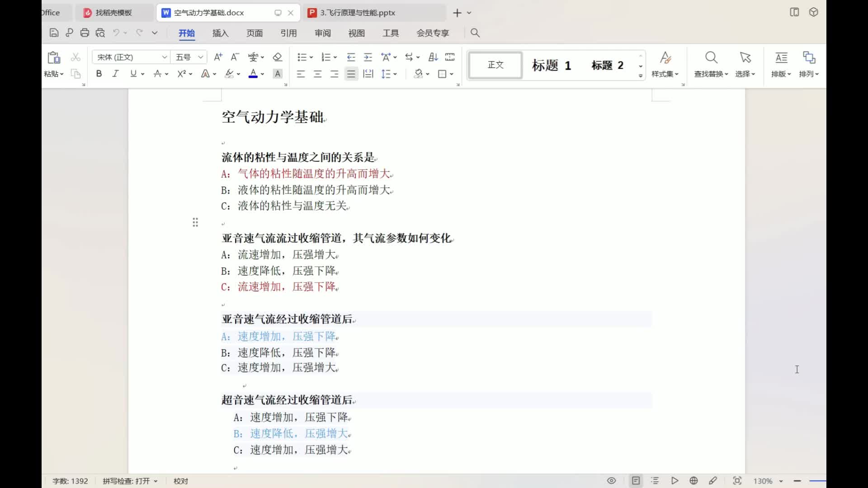Open the 审阅 ribbon tab
This screenshot has width=868, height=488.
coord(323,33)
